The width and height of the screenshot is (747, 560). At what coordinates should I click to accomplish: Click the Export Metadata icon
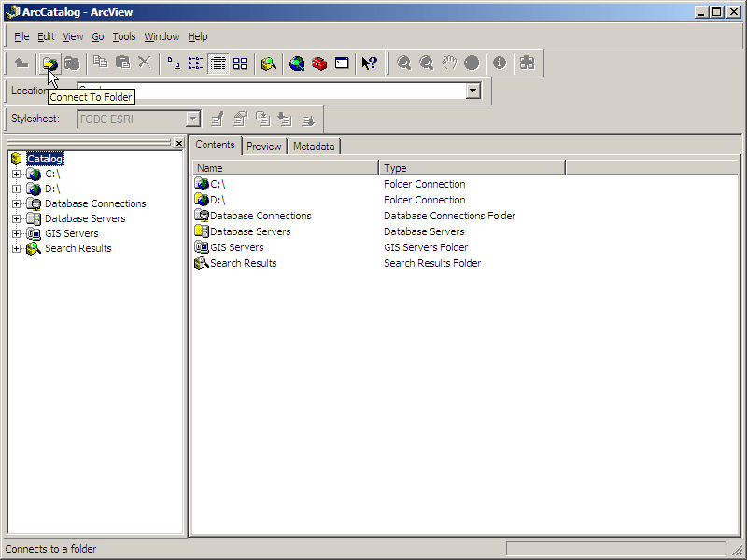click(308, 119)
